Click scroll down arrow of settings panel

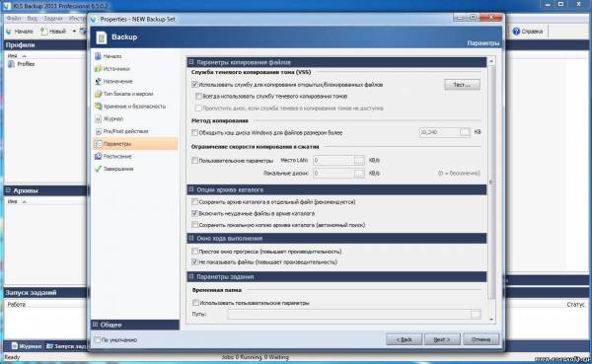pyautogui.click(x=491, y=320)
